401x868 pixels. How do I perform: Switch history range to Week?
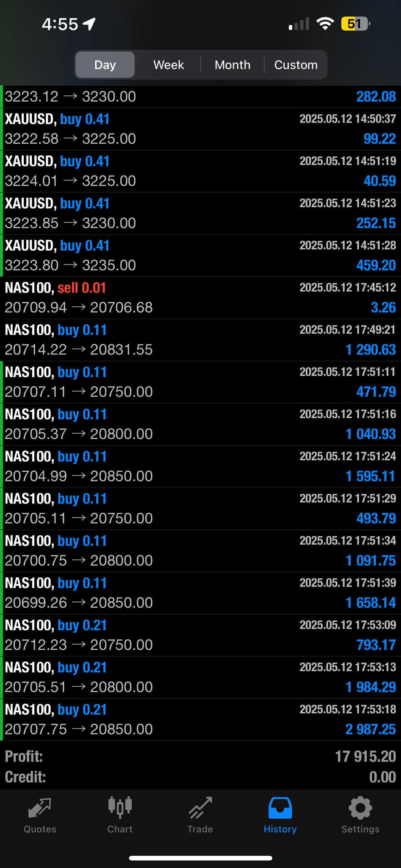169,65
